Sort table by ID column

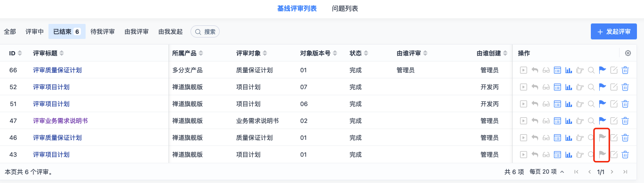click(x=16, y=53)
